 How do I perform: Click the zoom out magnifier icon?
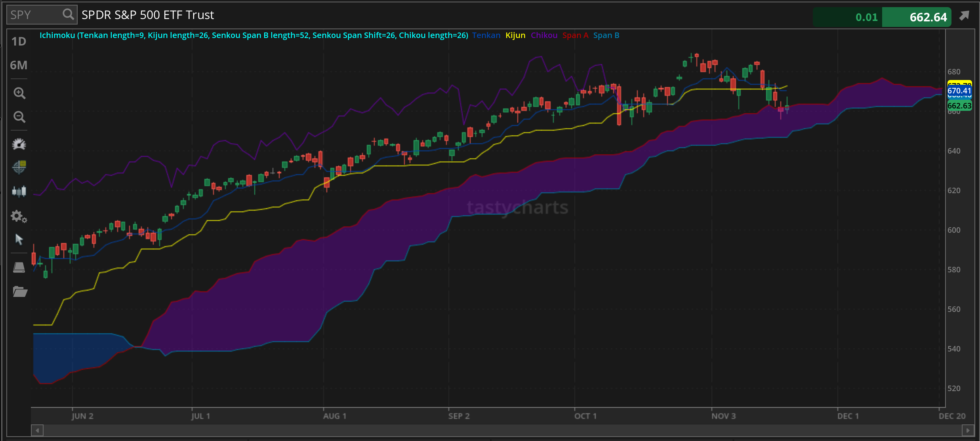click(x=19, y=117)
